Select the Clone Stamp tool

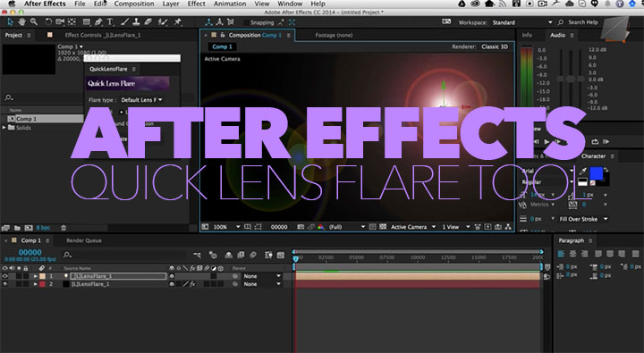(x=136, y=21)
